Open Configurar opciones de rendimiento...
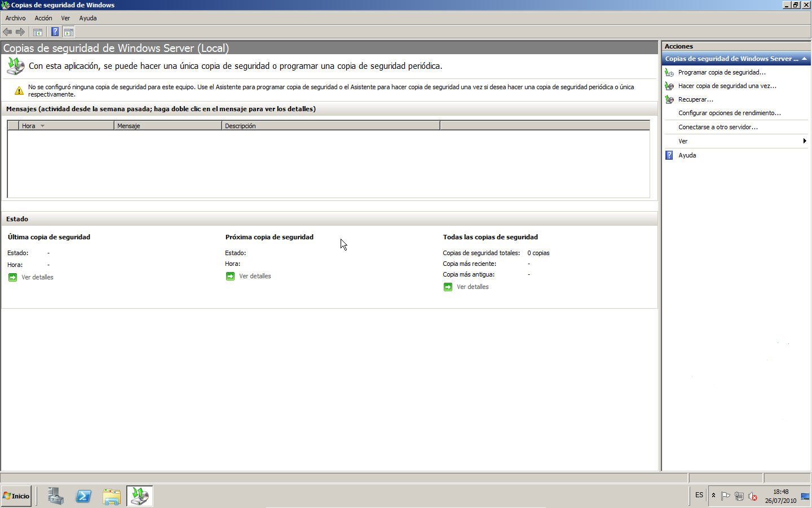 [x=730, y=113]
